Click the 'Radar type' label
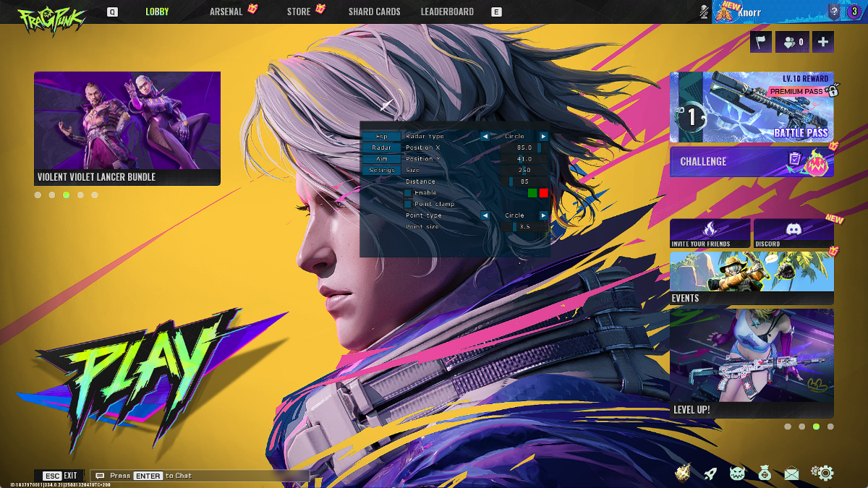The width and height of the screenshot is (868, 488). (x=425, y=136)
